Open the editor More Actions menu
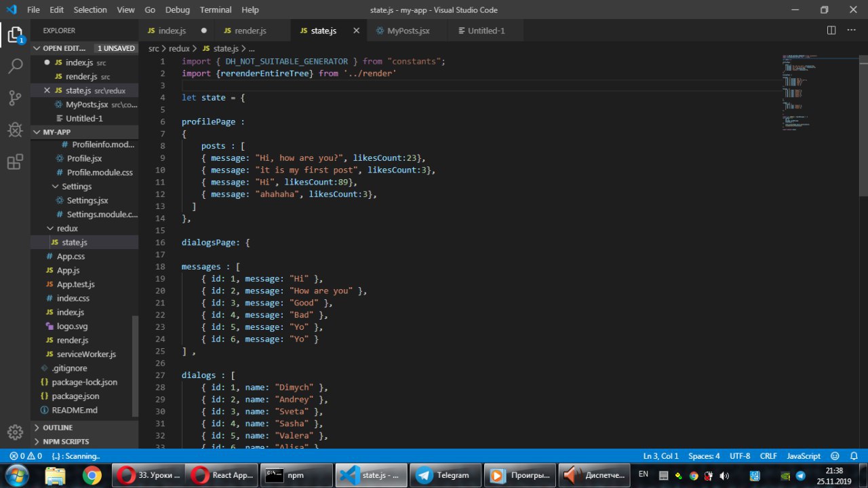 (x=852, y=31)
